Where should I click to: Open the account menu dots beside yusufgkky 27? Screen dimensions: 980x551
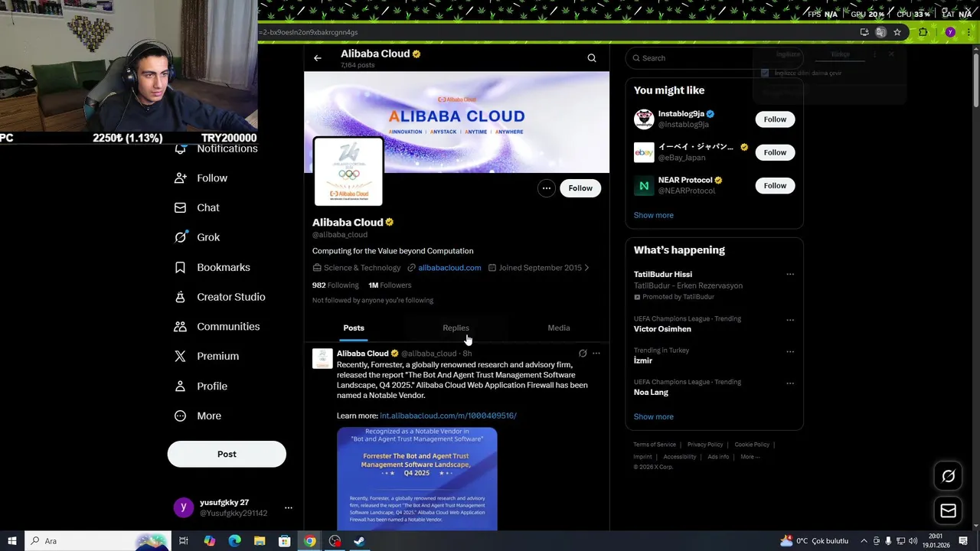click(289, 507)
